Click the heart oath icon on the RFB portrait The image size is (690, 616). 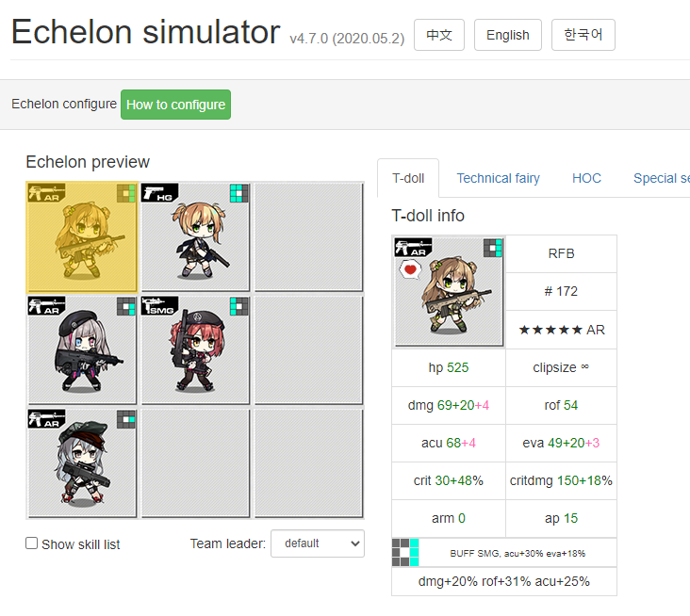pyautogui.click(x=410, y=269)
